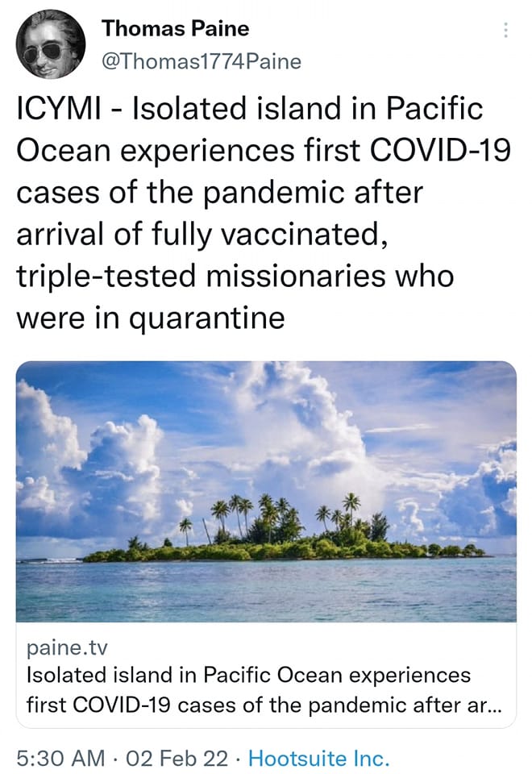Open the tweet's more options menu
This screenshot has height=774, width=532.
[x=505, y=31]
